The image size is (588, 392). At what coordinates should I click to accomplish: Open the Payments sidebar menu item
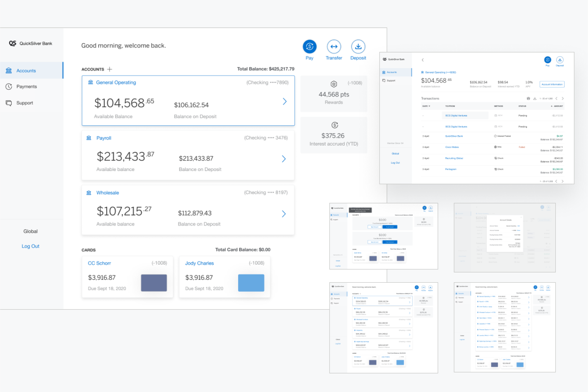click(26, 86)
